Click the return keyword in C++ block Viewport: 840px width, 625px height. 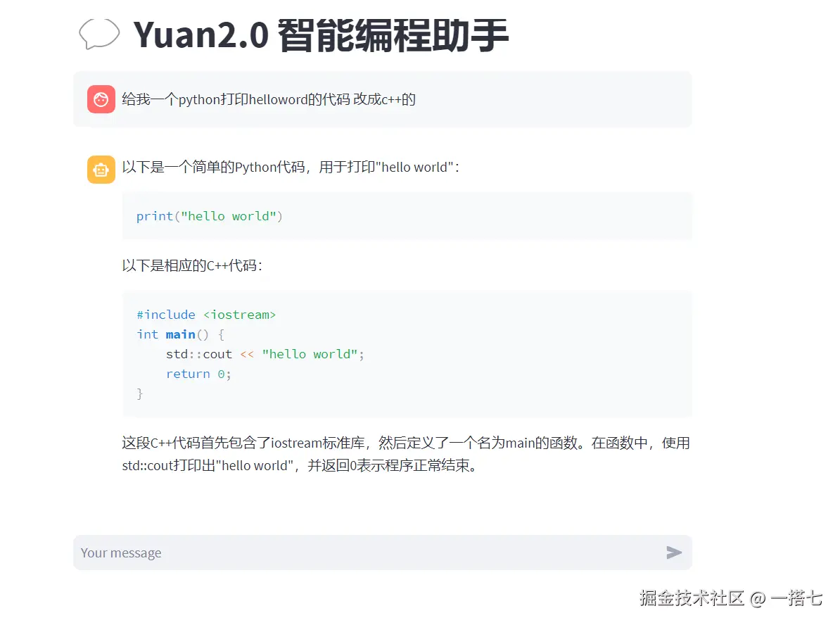(x=188, y=374)
